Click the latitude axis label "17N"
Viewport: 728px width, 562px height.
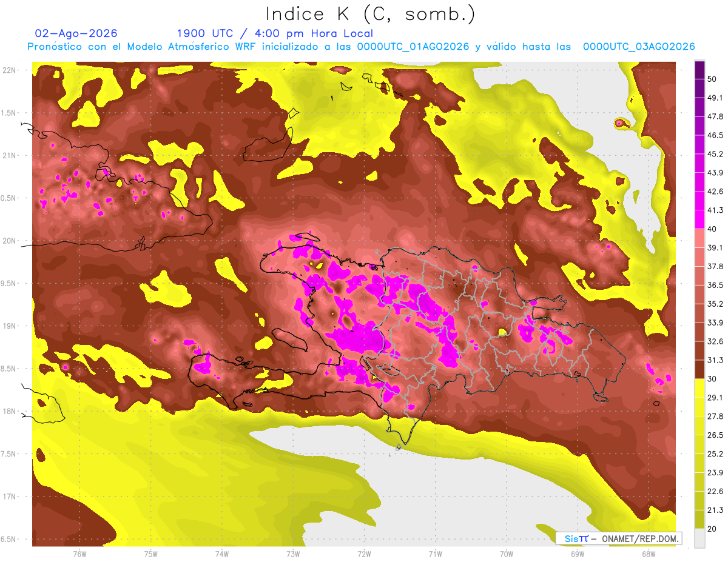click(x=9, y=497)
